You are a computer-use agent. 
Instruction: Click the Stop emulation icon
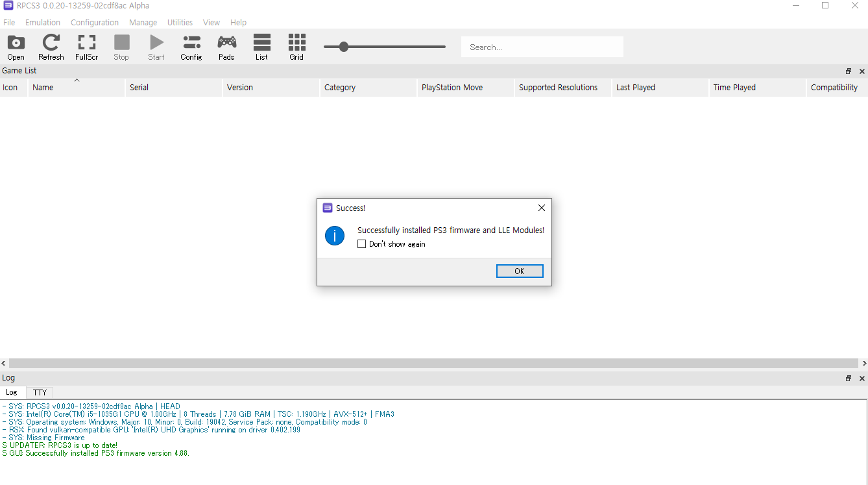[x=121, y=47]
